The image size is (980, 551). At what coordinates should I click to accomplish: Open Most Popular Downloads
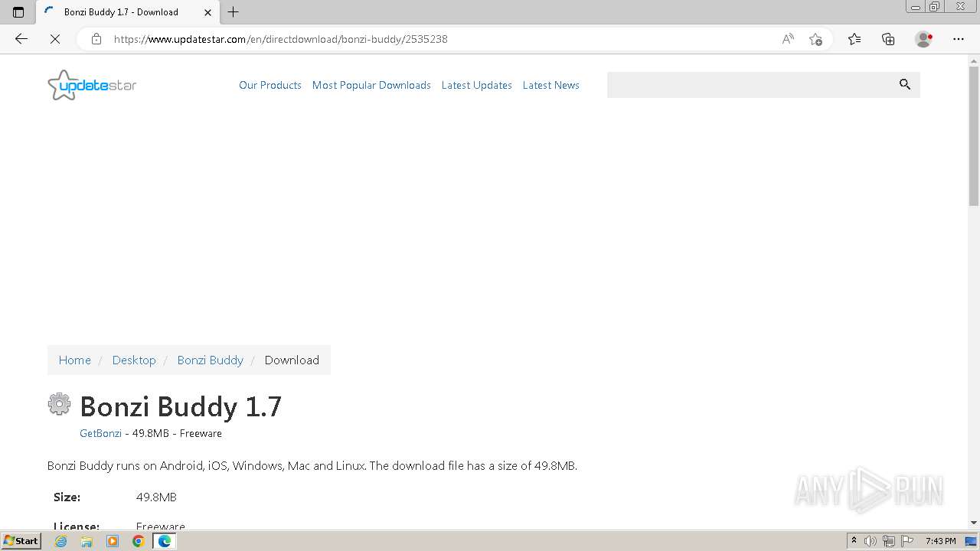(371, 85)
